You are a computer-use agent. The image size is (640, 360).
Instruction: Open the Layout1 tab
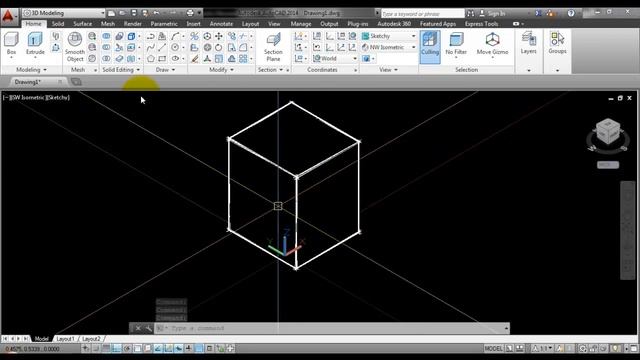pos(65,339)
